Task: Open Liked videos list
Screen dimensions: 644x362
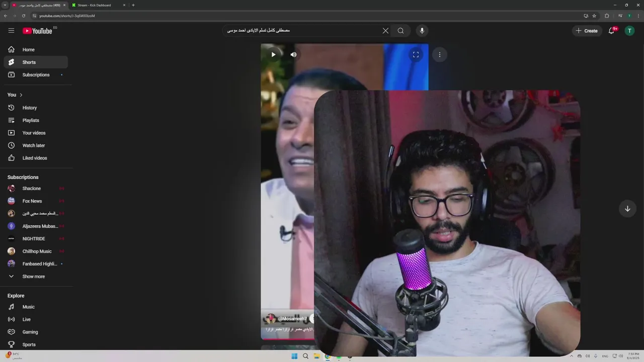Action: (x=35, y=158)
